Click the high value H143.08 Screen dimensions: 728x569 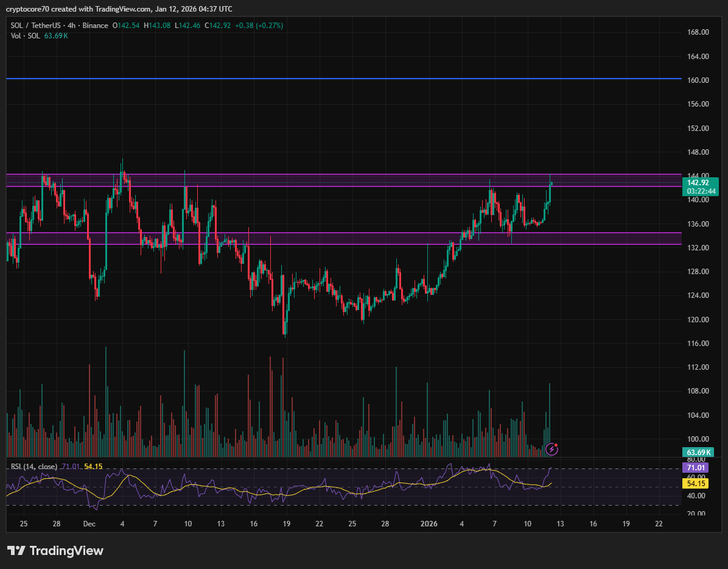coord(157,26)
